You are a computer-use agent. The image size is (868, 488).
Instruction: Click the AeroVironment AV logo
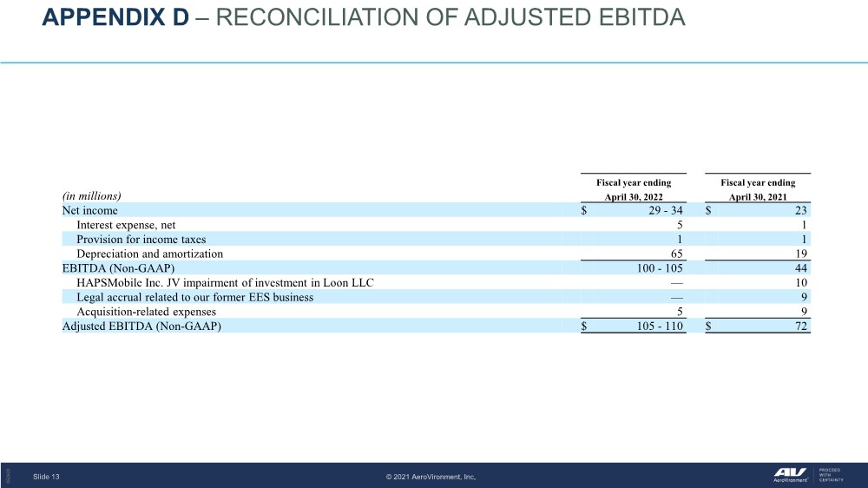pos(791,475)
